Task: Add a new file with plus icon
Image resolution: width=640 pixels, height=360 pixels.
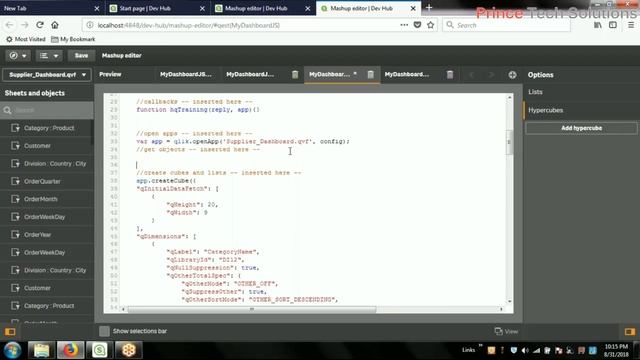Action: pos(512,75)
